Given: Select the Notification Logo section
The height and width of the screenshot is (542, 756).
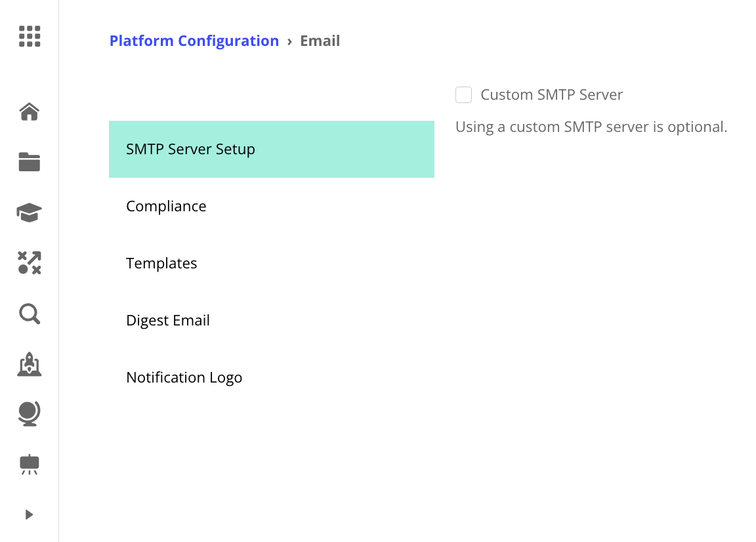Looking at the screenshot, I should click(x=184, y=377).
